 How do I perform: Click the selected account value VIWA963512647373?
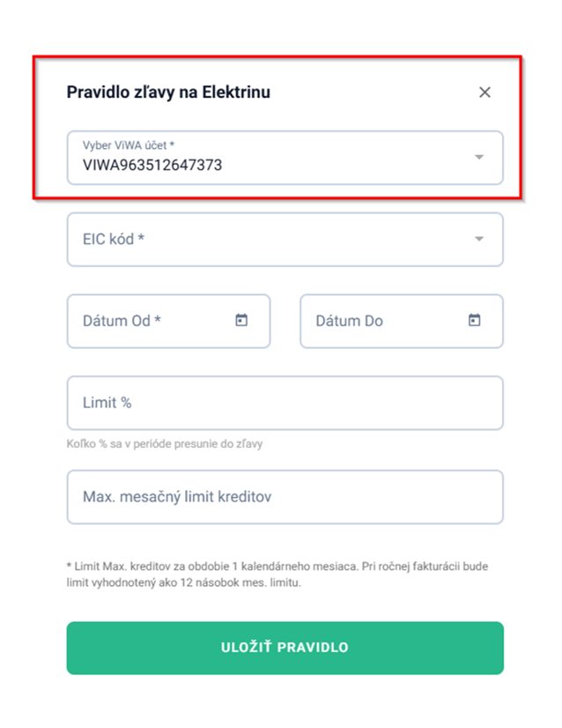[x=152, y=164]
